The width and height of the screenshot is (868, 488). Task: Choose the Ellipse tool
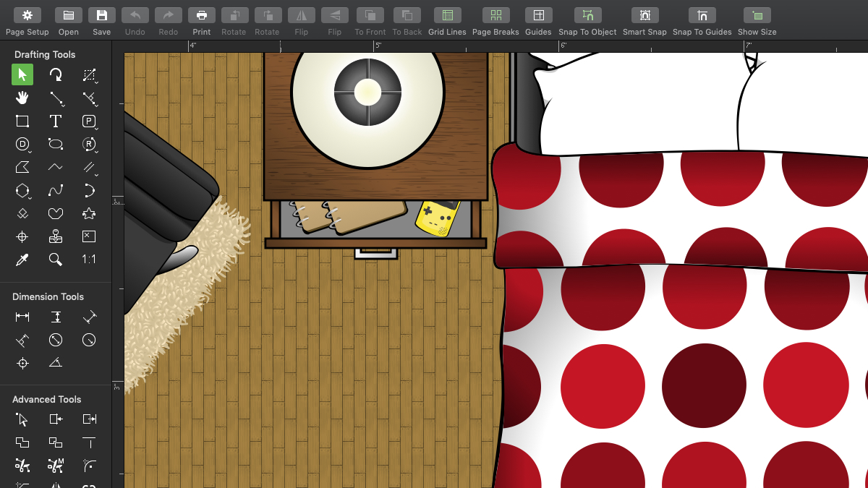click(x=56, y=144)
